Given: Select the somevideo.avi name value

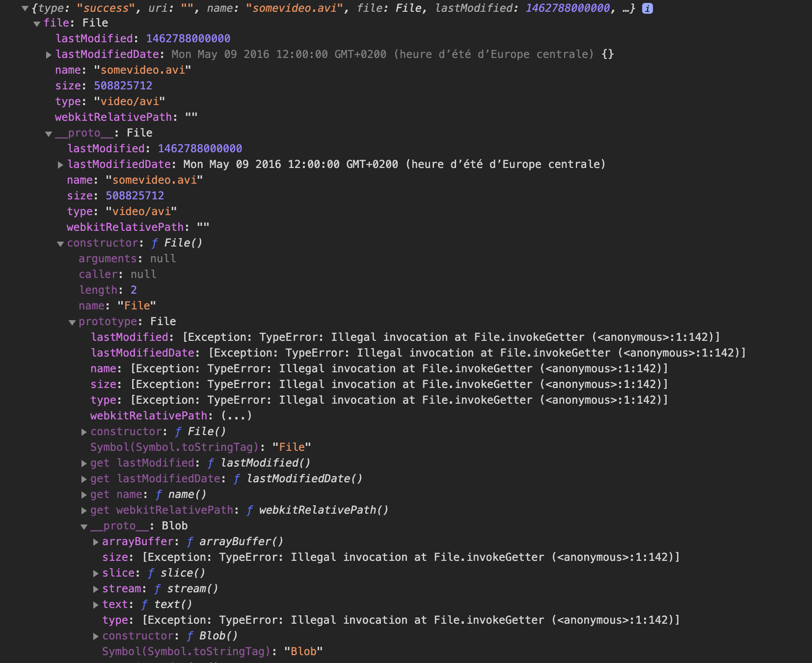Looking at the screenshot, I should coord(143,70).
